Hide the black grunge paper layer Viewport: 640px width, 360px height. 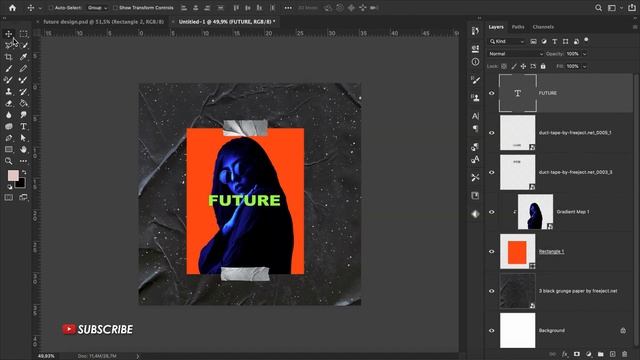click(491, 291)
